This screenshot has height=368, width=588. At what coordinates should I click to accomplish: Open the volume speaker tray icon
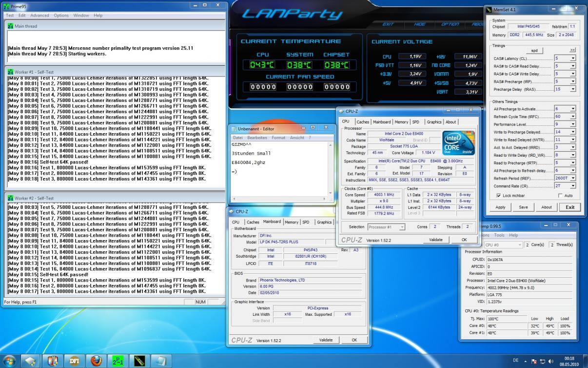(x=551, y=361)
